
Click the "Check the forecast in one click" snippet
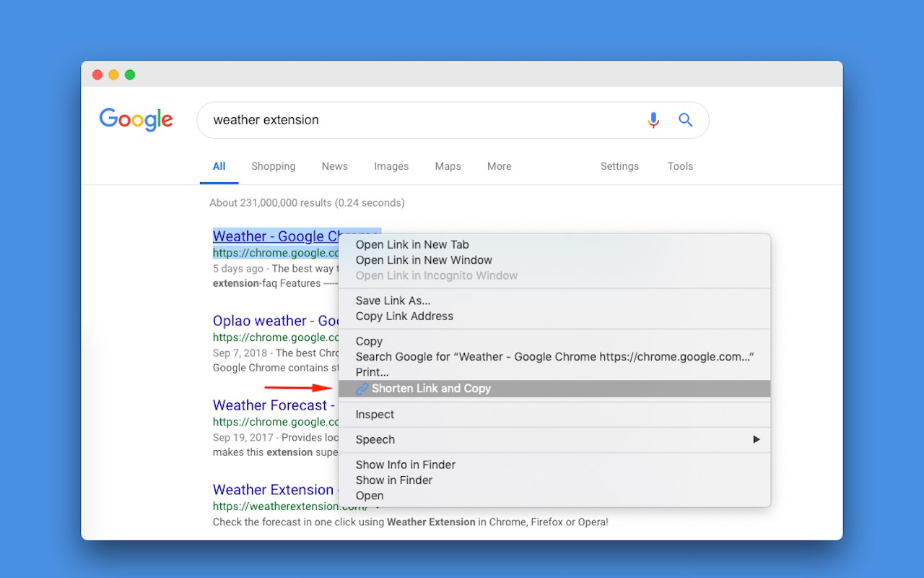coord(410,522)
